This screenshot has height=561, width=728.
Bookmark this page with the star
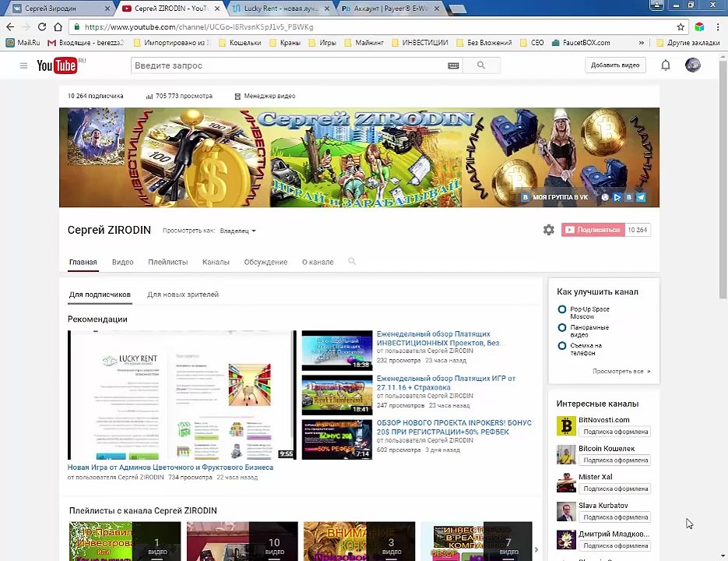coord(681,27)
